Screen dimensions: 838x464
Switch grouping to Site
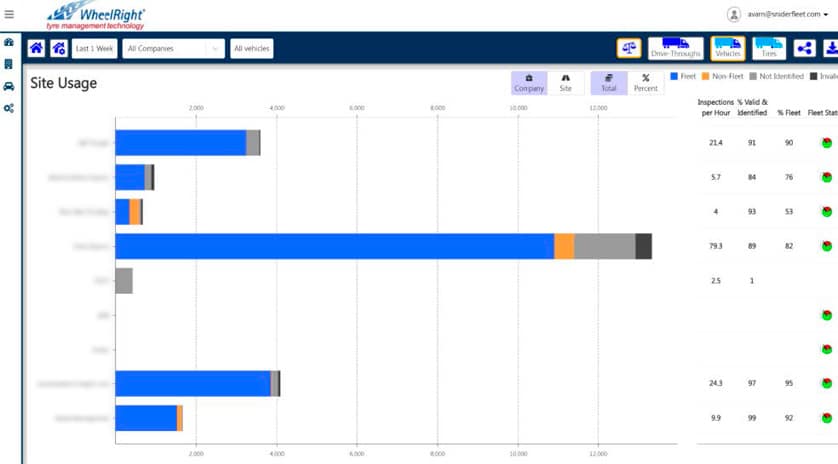pos(565,83)
